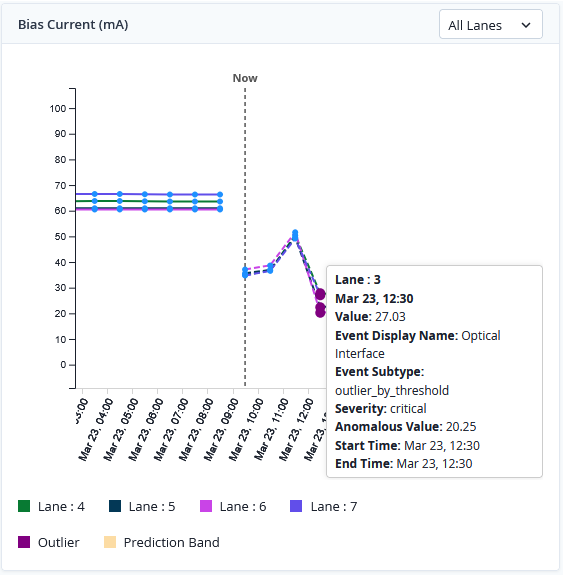The width and height of the screenshot is (563, 575).
Task: Toggle Lane : 7 legend swatch
Action: pyautogui.click(x=296, y=506)
